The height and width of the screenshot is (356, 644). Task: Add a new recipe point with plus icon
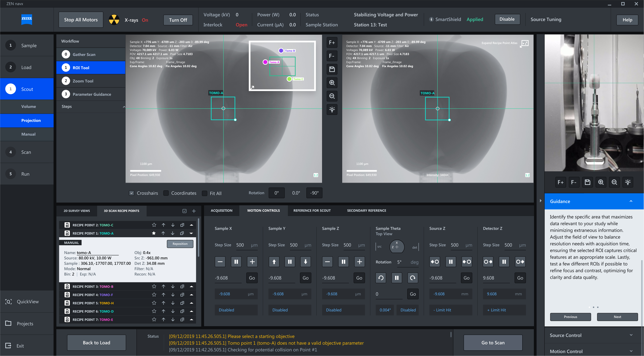click(194, 211)
